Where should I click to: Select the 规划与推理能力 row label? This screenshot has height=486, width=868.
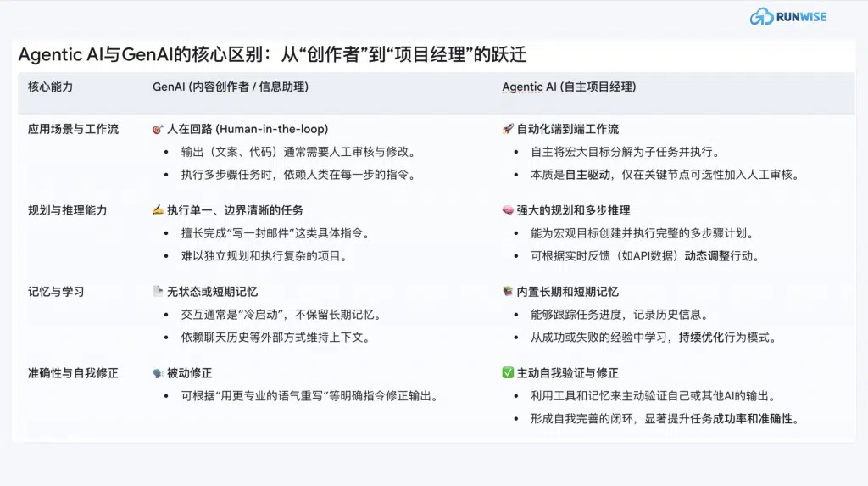coord(68,210)
